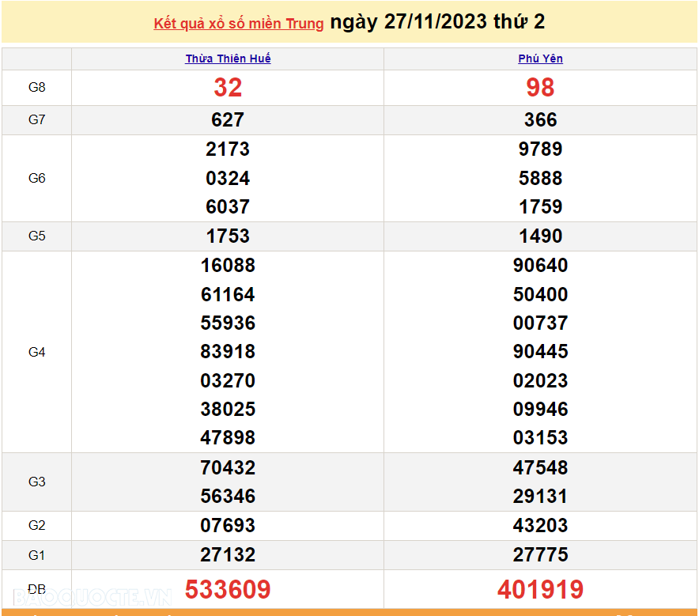Click the red G8 number 98
Screen dimensions: 699x616
pyautogui.click(x=541, y=88)
